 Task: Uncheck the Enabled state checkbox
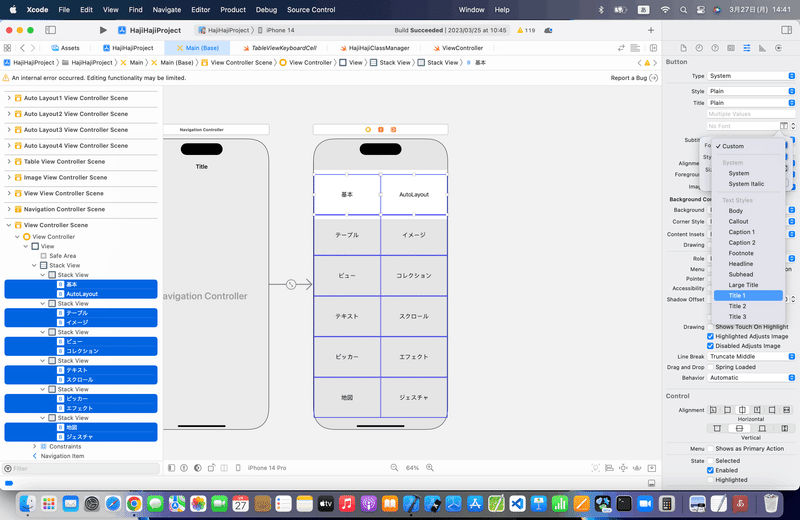[x=710, y=470]
